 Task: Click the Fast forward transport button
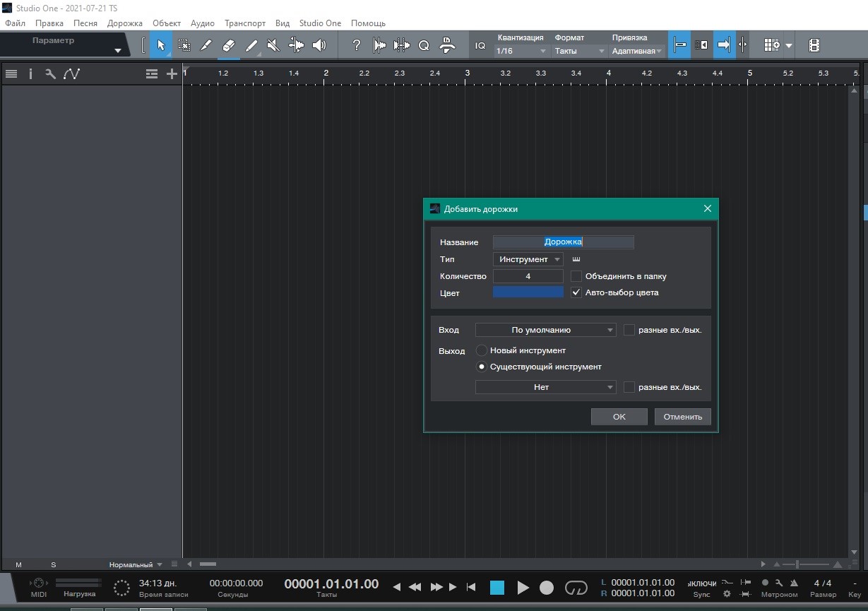436,587
